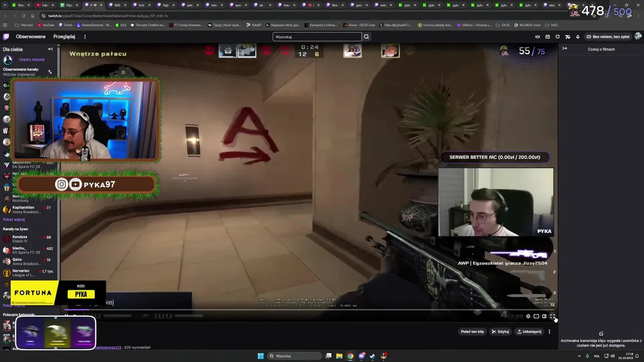
Task: Toggle fullscreen in the video player
Action: 552,316
